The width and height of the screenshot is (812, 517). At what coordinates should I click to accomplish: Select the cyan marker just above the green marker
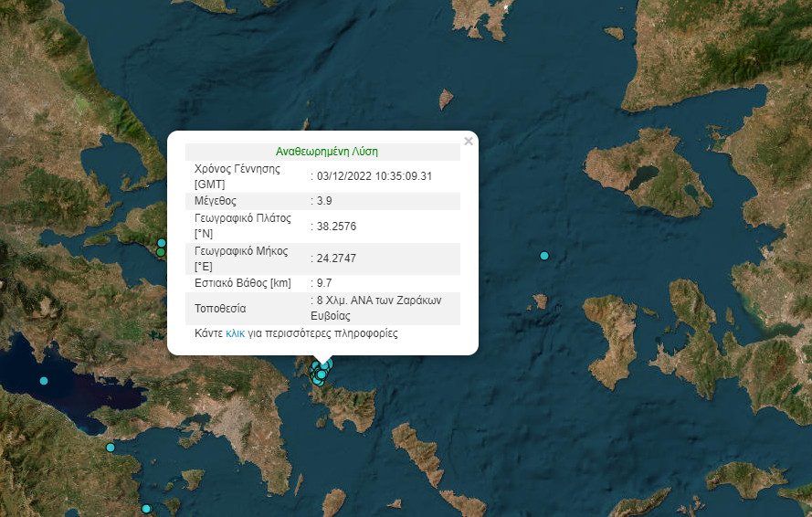[162, 243]
